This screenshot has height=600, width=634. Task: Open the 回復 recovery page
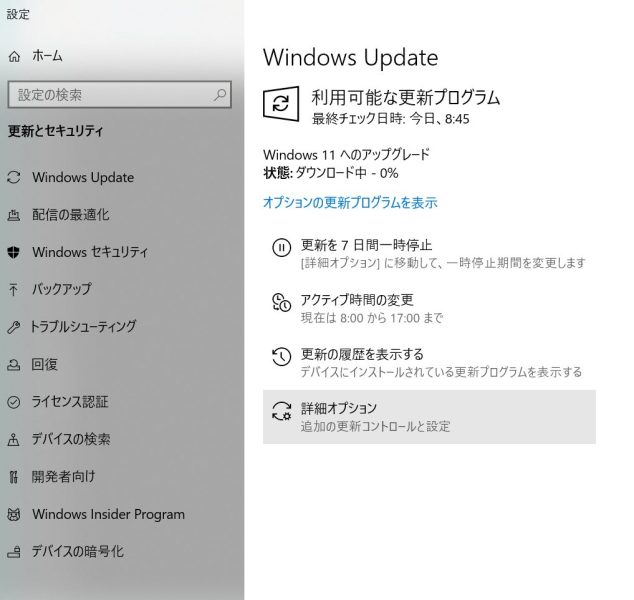[45, 364]
